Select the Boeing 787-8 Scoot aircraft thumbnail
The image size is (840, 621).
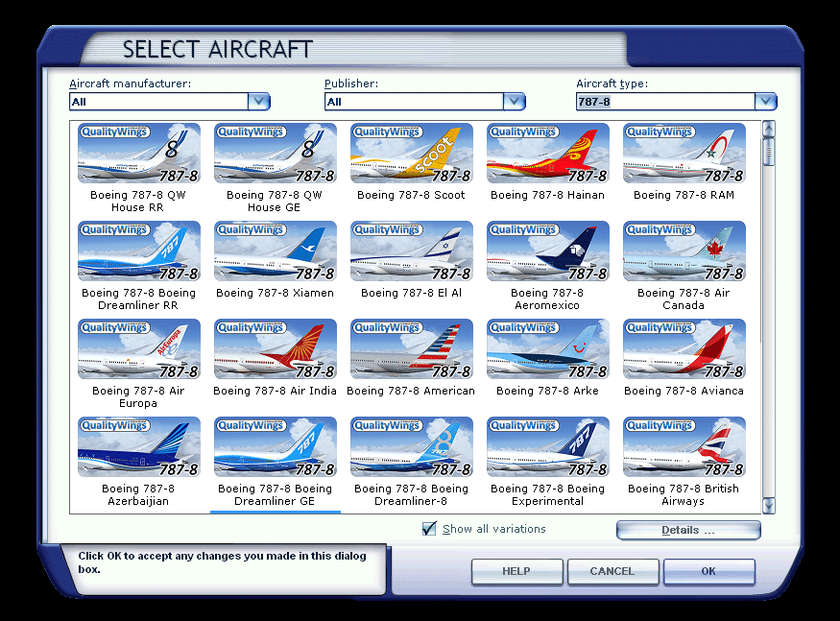coord(411,154)
